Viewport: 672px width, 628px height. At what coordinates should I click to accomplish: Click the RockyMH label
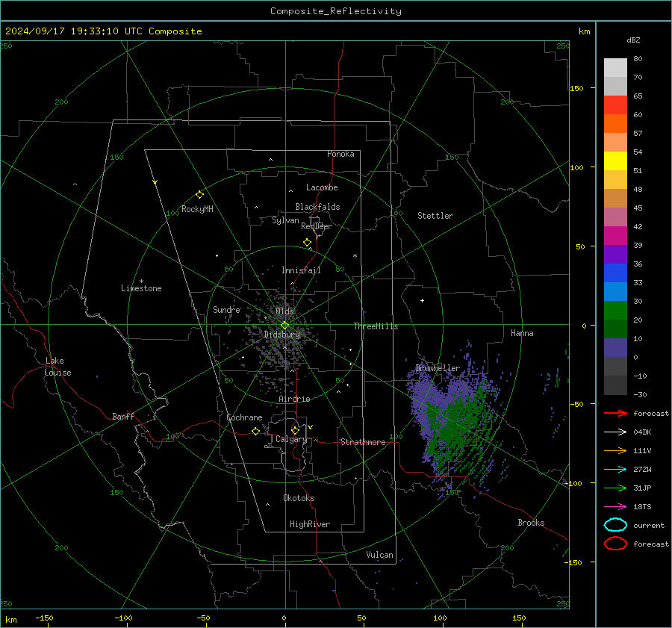(x=197, y=209)
